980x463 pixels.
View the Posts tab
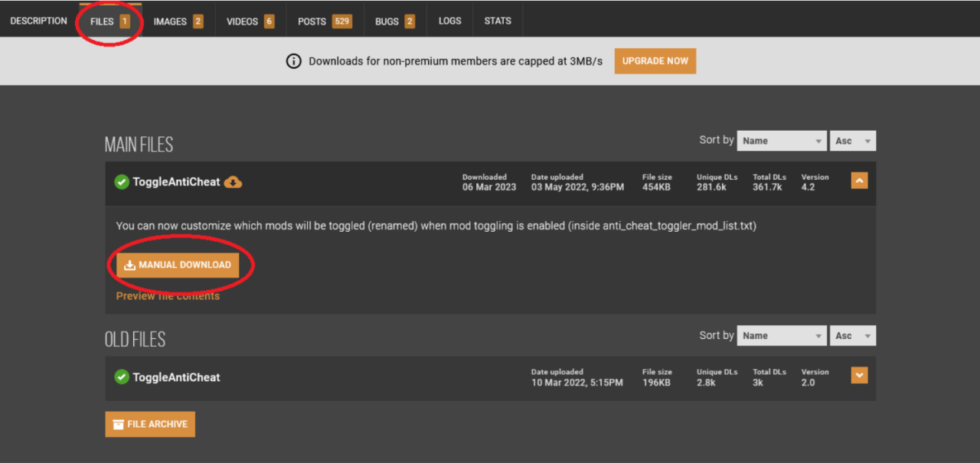pos(325,21)
